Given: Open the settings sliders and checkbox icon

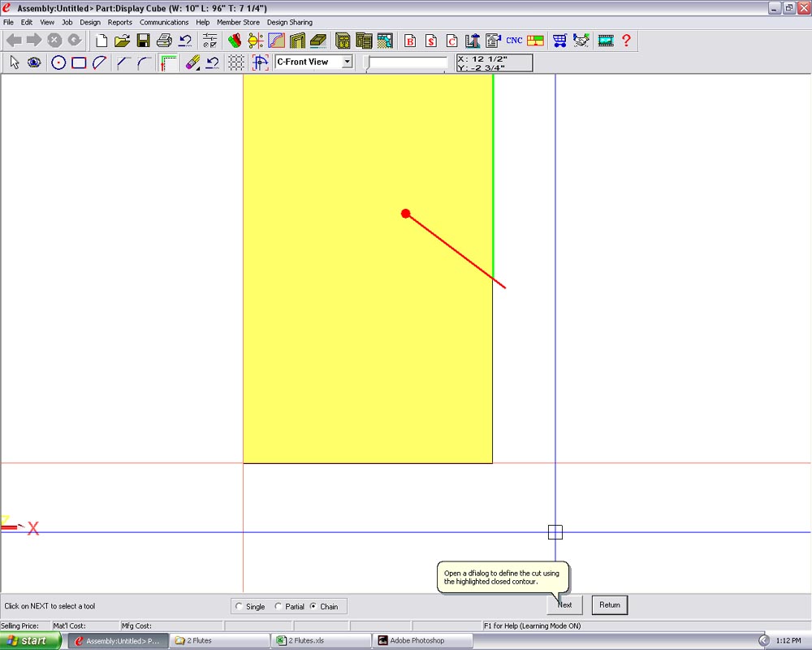Looking at the screenshot, I should 209,41.
